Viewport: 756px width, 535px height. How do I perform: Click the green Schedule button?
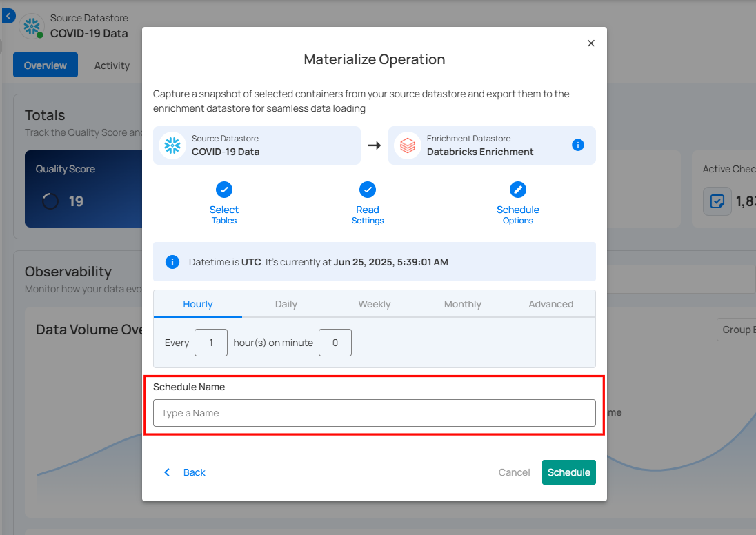point(569,472)
